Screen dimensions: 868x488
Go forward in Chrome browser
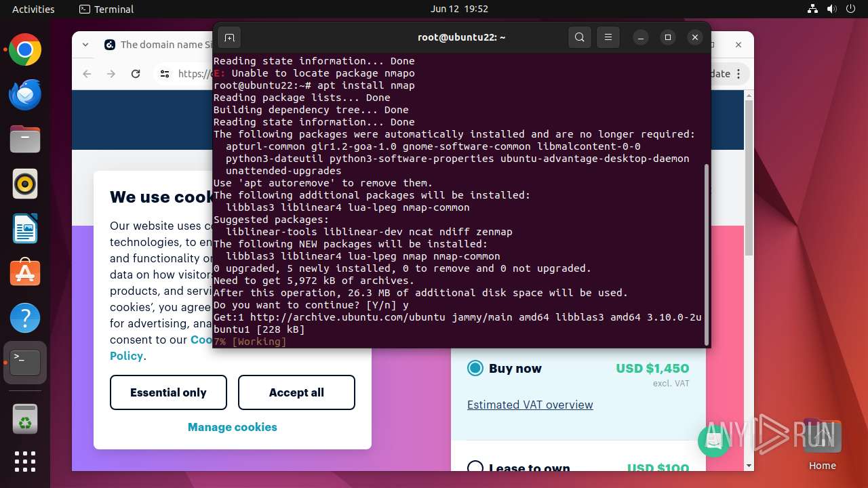[111, 74]
